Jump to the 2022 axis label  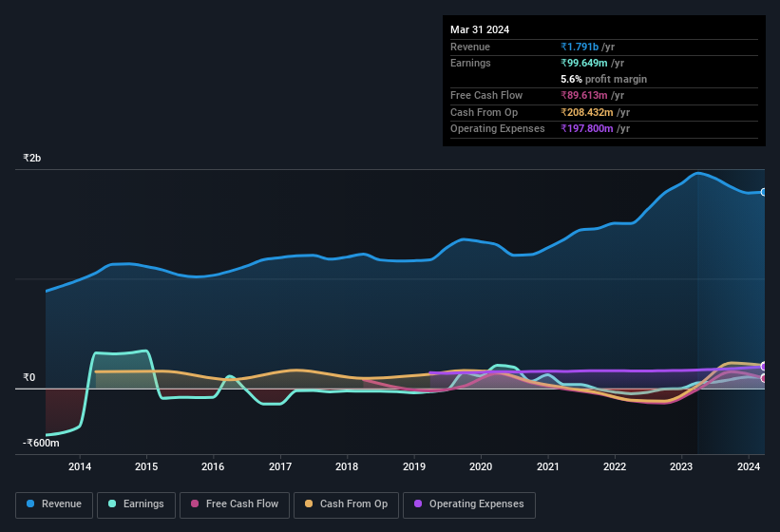(615, 466)
